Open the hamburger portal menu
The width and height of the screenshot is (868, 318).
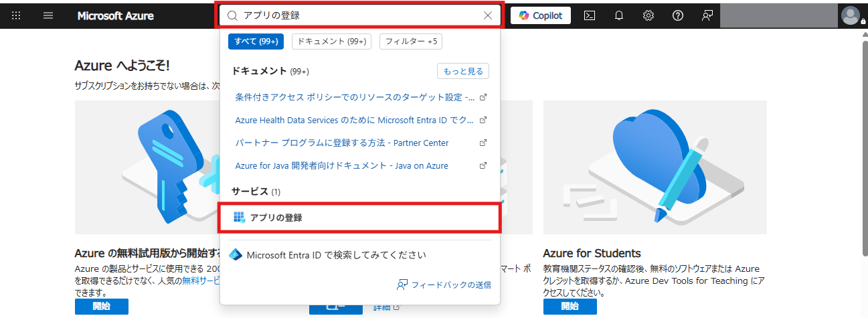pyautogui.click(x=48, y=15)
